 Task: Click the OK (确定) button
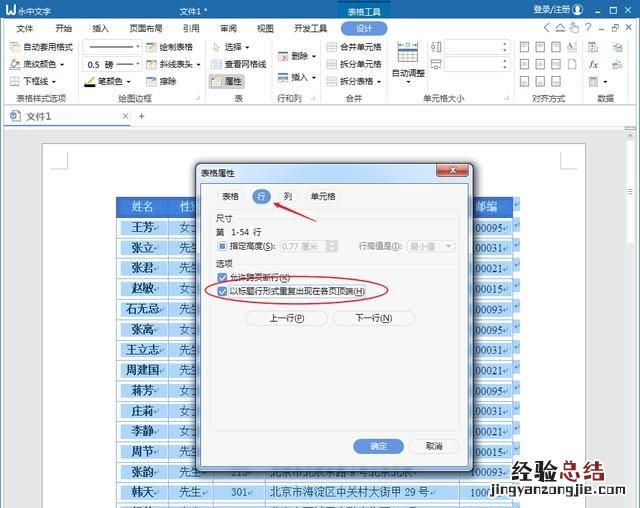click(378, 446)
